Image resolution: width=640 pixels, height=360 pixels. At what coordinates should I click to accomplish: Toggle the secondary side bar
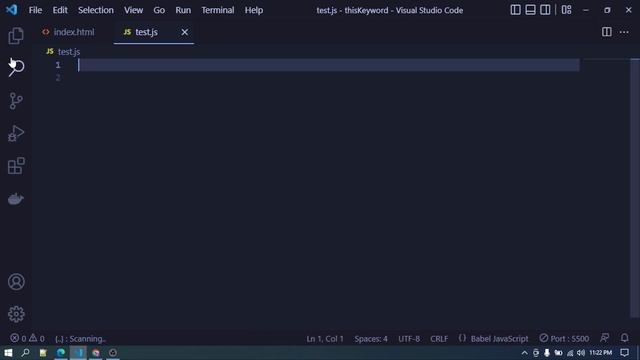[x=545, y=10]
